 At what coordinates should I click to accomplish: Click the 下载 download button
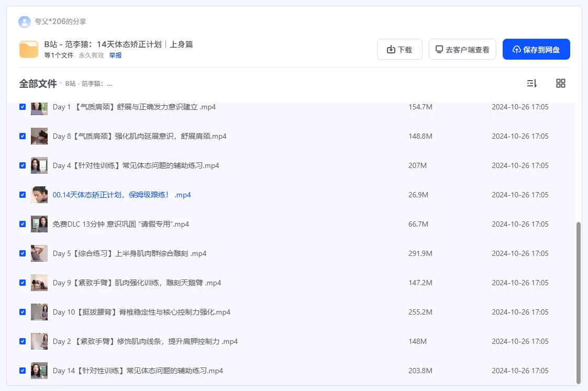point(400,49)
